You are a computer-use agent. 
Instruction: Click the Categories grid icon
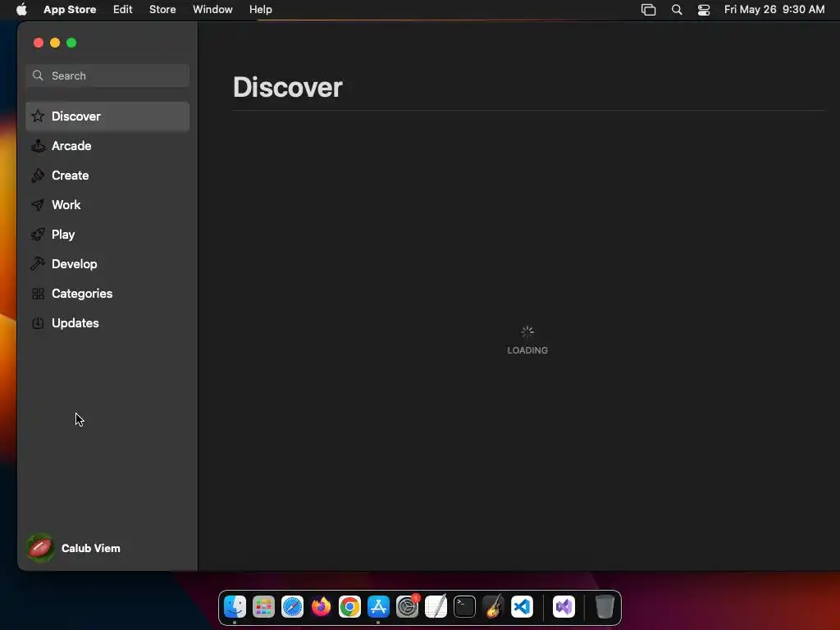click(x=38, y=294)
